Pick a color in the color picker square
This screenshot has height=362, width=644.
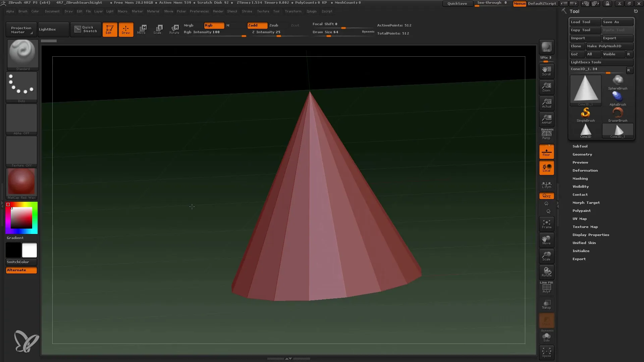(21, 218)
